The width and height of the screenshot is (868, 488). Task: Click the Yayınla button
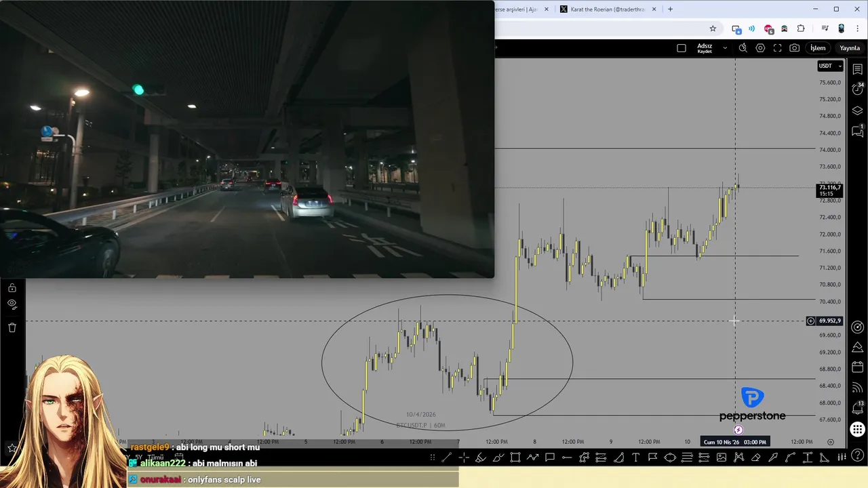point(850,48)
